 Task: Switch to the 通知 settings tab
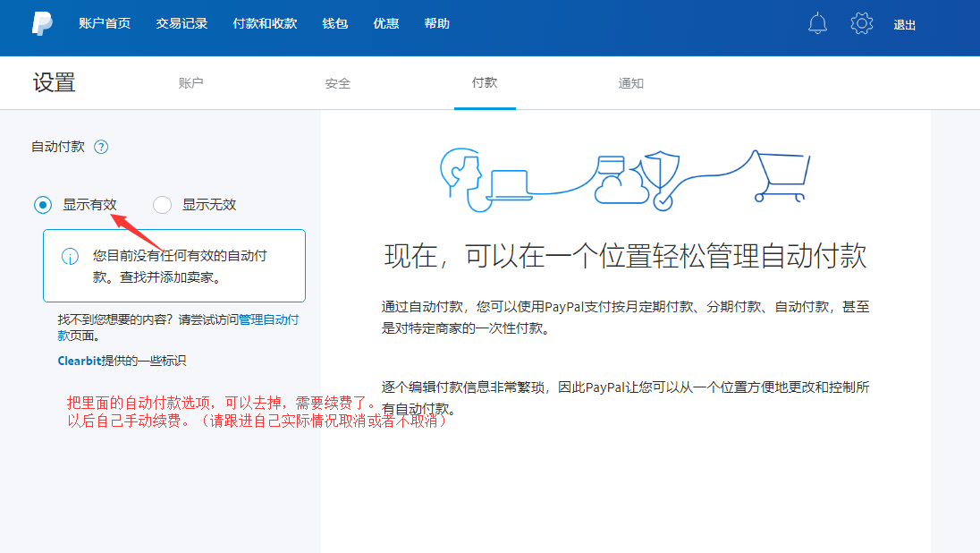click(x=631, y=83)
